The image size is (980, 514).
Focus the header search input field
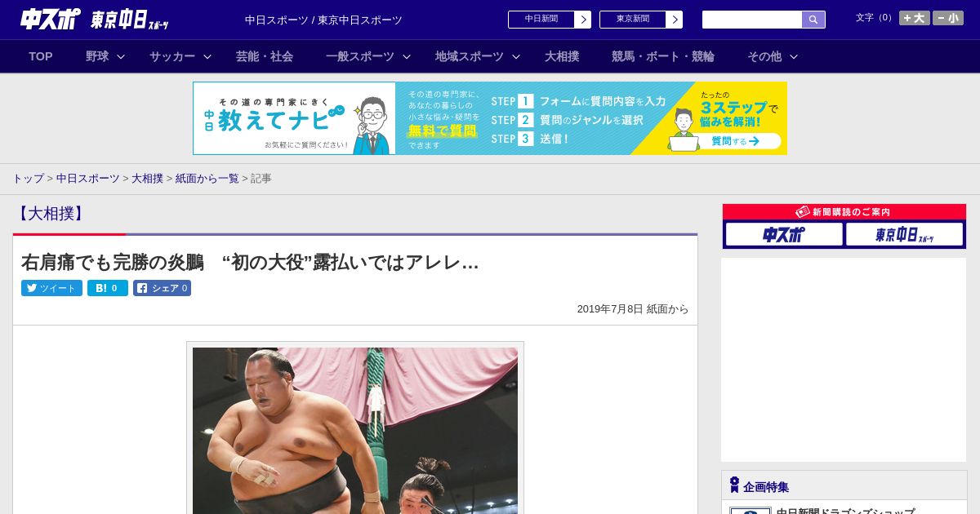coord(752,20)
